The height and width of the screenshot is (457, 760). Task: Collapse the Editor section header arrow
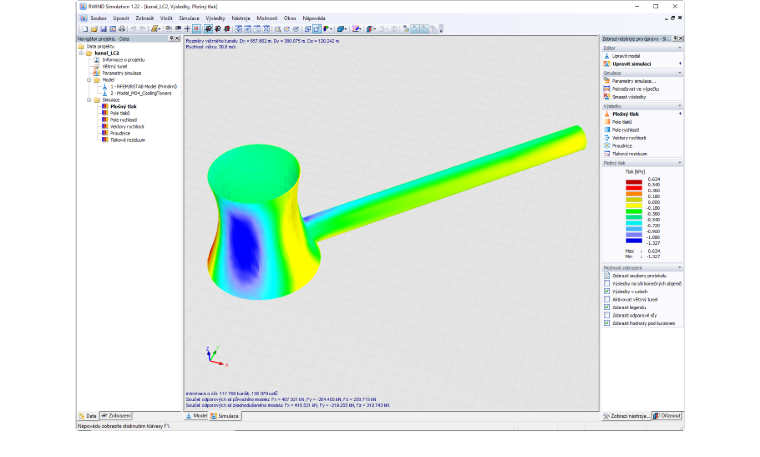[680, 48]
